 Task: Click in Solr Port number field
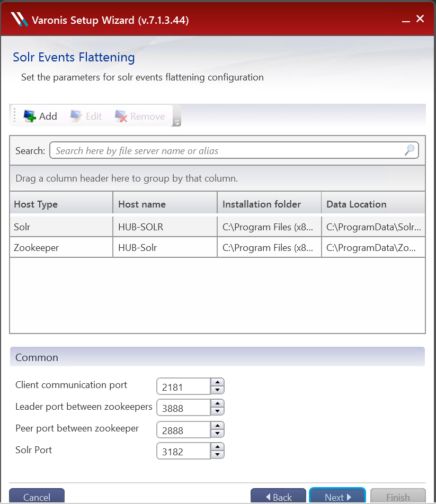pyautogui.click(x=183, y=452)
